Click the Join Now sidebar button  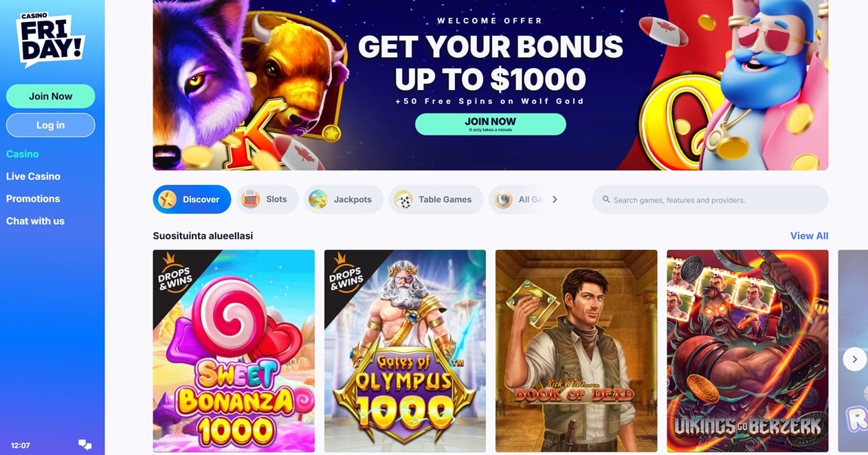pos(51,96)
